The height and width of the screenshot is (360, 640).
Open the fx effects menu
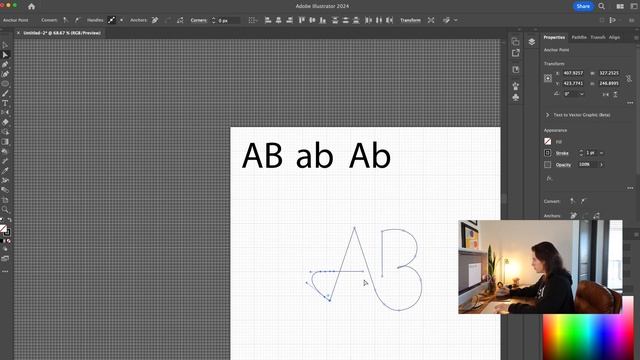549,178
